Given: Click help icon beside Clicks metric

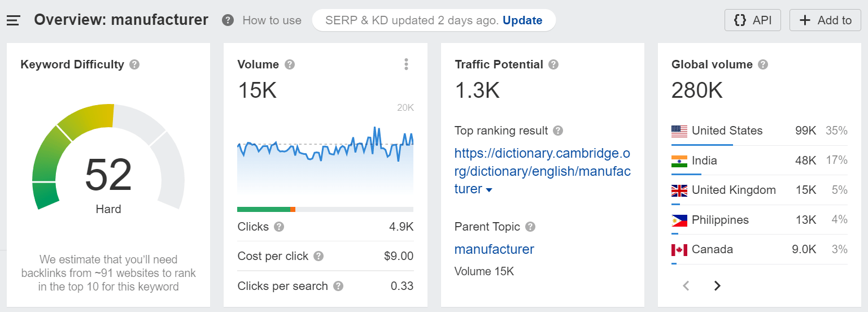Looking at the screenshot, I should (279, 227).
